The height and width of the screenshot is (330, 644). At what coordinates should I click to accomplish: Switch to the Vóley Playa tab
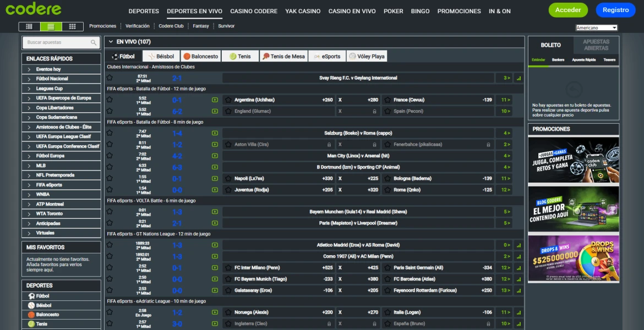[x=367, y=56]
